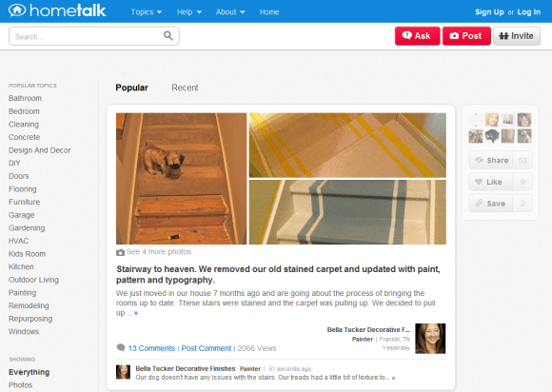
Task: Expand the Topics dropdown menu
Action: [x=147, y=12]
